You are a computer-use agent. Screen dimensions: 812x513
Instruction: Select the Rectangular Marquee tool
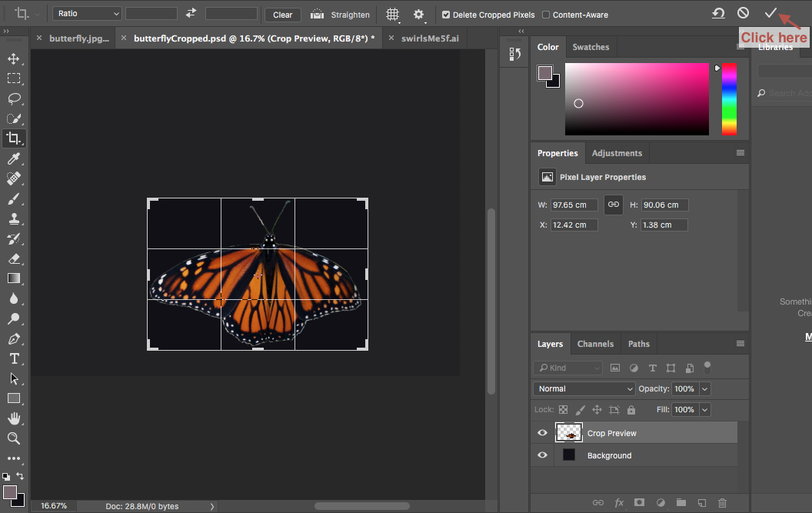tap(14, 78)
